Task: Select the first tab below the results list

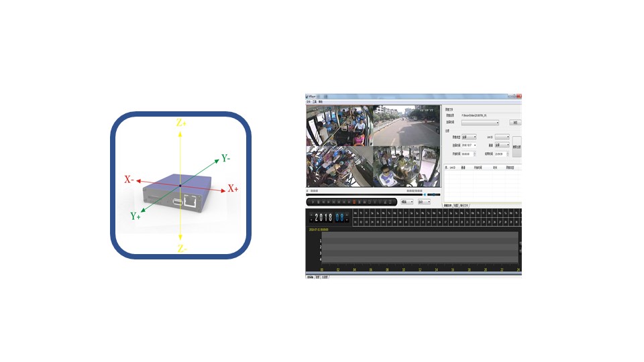Action: click(x=447, y=205)
